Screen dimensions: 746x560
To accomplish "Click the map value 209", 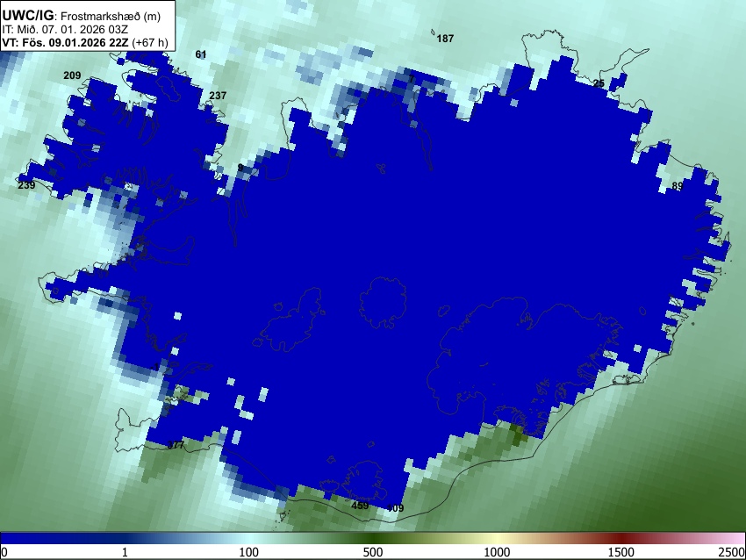I will click(x=72, y=75).
